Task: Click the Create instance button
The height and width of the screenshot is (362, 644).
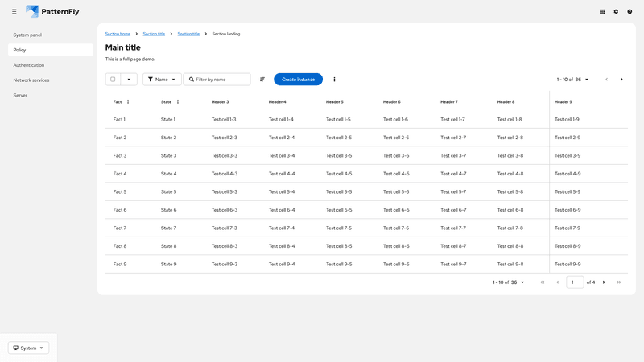Action: point(298,79)
